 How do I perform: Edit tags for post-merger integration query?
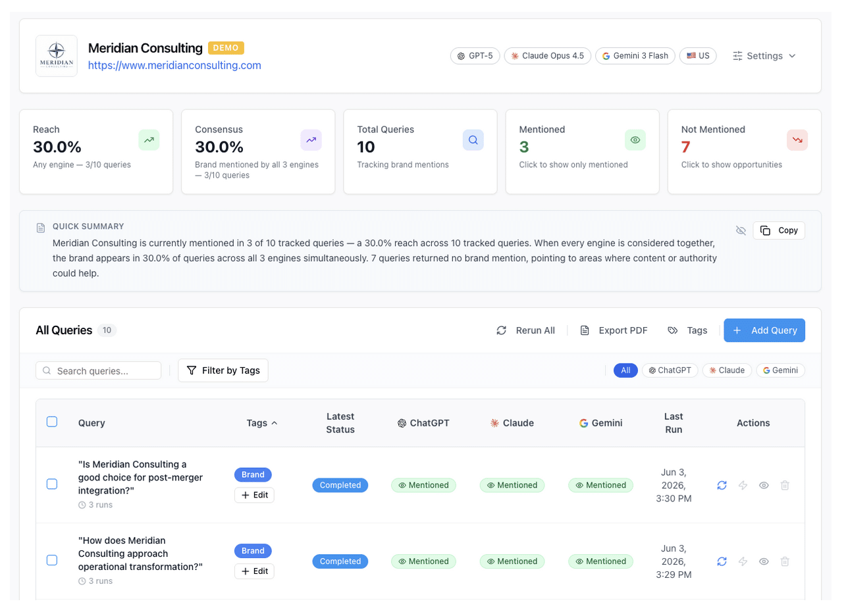coord(254,495)
